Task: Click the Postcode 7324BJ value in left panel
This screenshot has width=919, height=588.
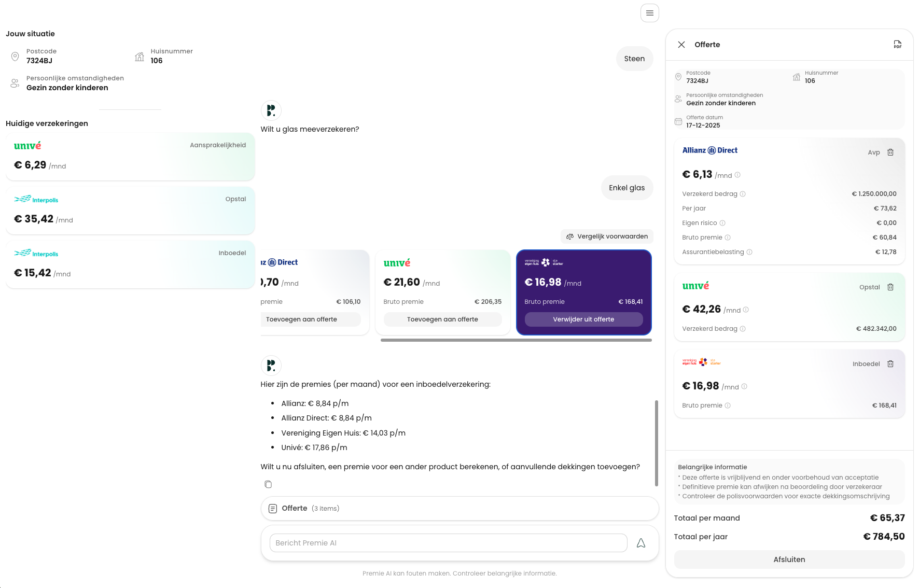Action: click(x=39, y=61)
